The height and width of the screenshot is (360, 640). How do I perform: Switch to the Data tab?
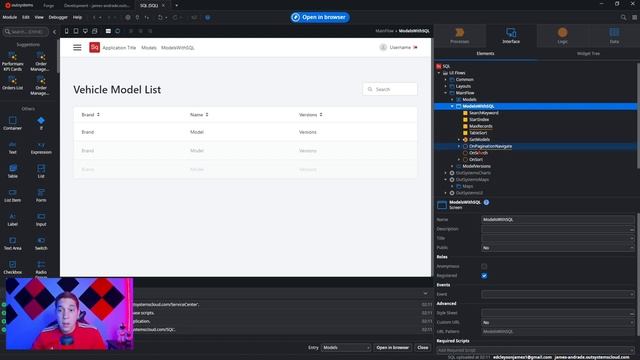coord(614,36)
